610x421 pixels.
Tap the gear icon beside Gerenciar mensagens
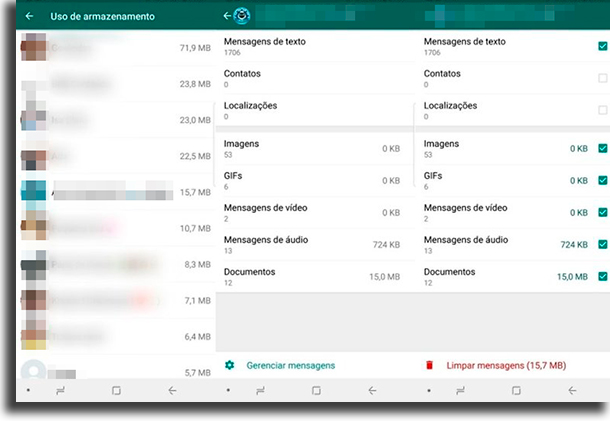click(x=230, y=365)
